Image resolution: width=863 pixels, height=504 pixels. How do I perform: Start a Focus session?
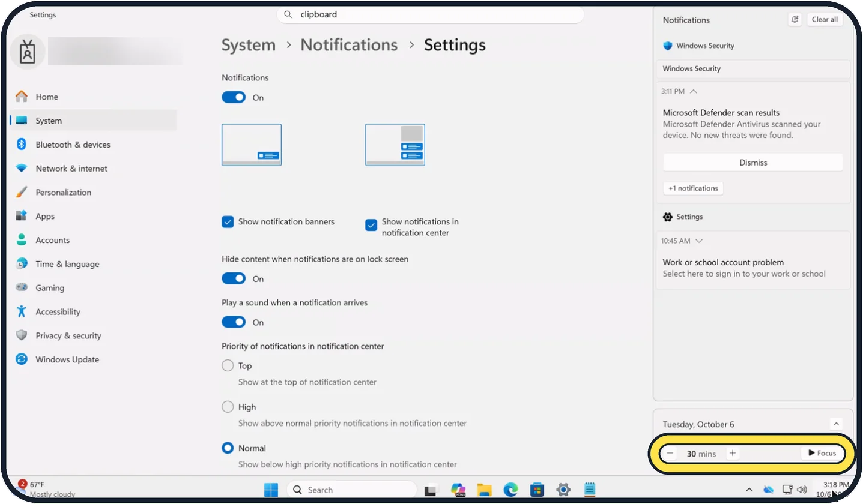(822, 454)
